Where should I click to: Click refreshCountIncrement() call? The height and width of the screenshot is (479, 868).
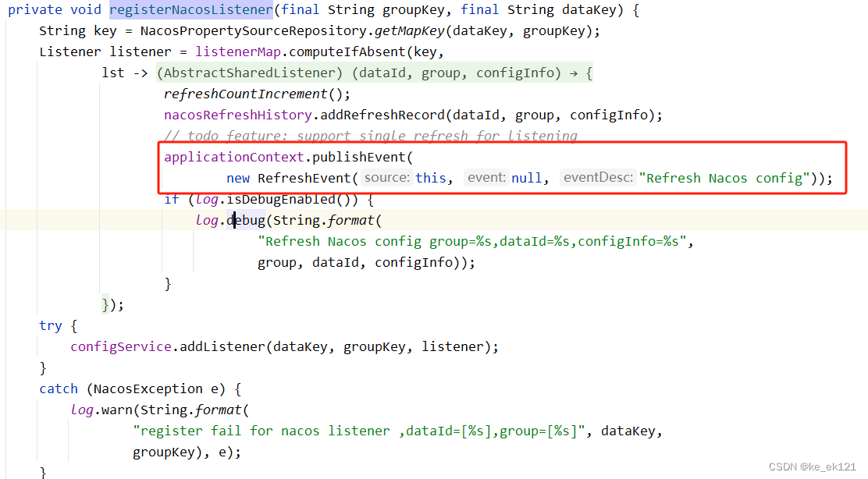(x=257, y=94)
